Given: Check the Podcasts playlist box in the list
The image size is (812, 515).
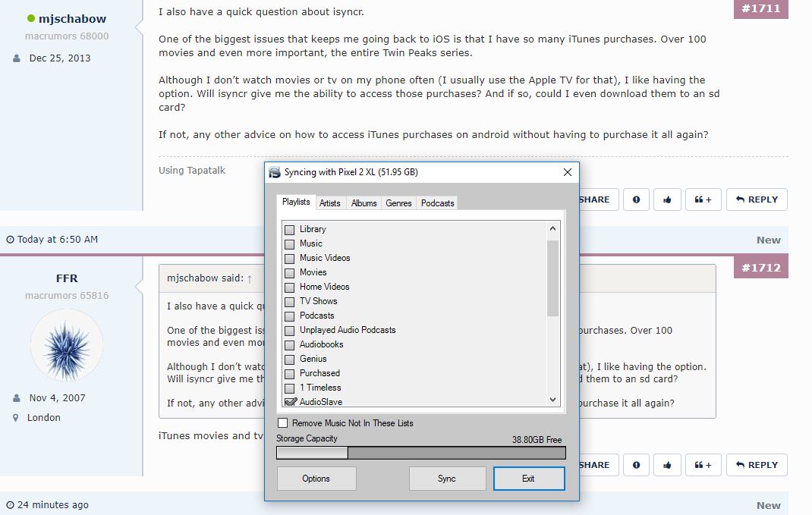Looking at the screenshot, I should 289,316.
